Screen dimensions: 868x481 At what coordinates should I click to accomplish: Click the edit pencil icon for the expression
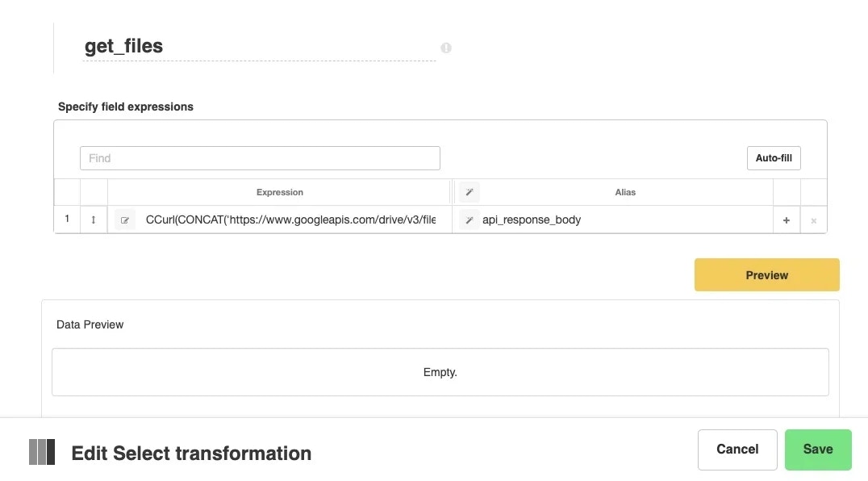[x=124, y=219]
